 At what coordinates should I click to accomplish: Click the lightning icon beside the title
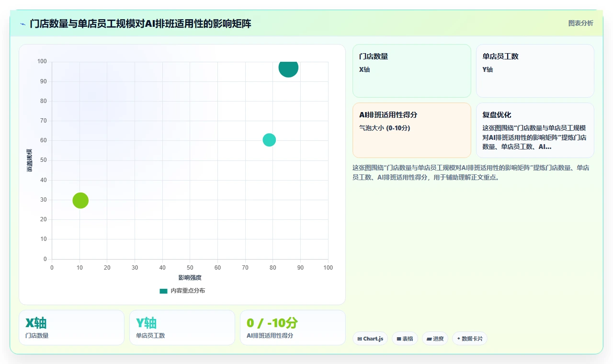point(23,23)
